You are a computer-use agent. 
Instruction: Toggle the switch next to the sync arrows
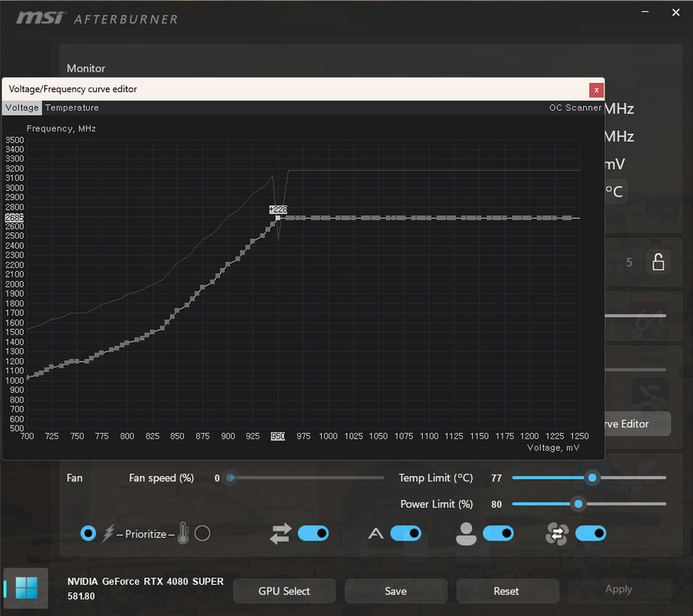point(312,533)
